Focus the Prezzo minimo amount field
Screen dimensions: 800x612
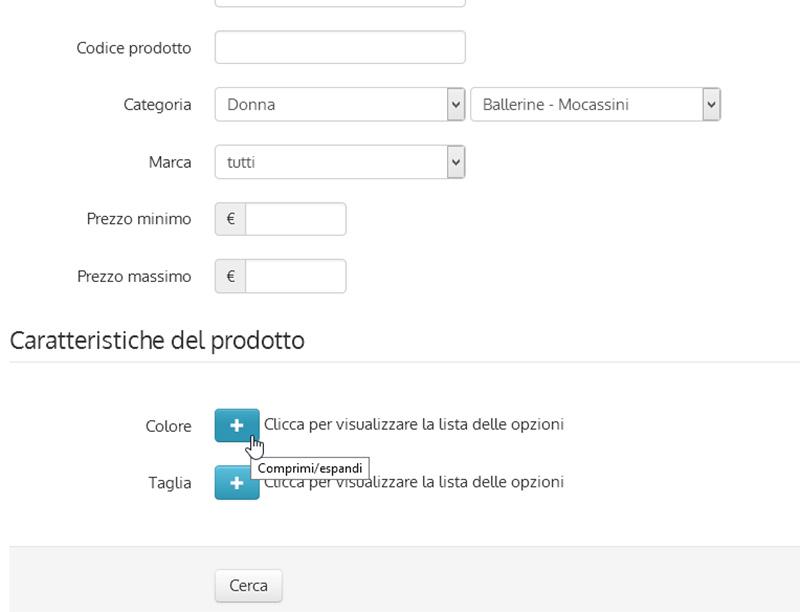point(295,219)
